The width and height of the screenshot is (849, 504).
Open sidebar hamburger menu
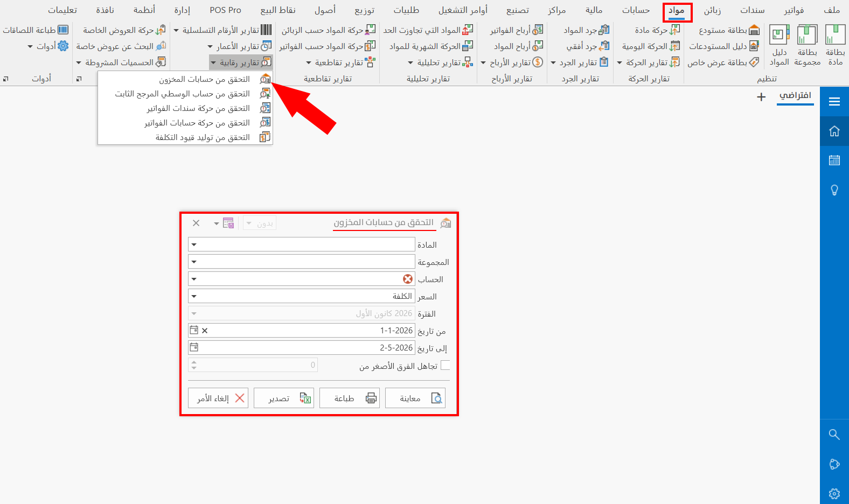click(834, 102)
